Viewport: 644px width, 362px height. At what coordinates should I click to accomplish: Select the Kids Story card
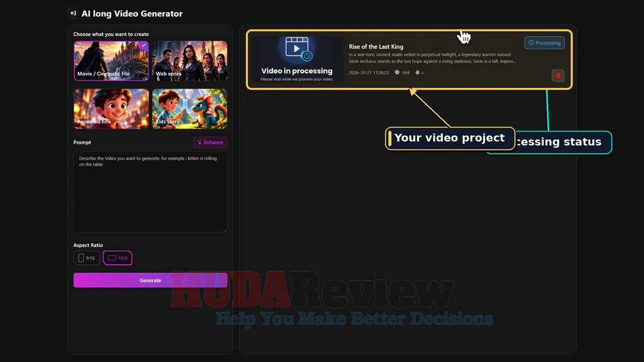pyautogui.click(x=190, y=109)
